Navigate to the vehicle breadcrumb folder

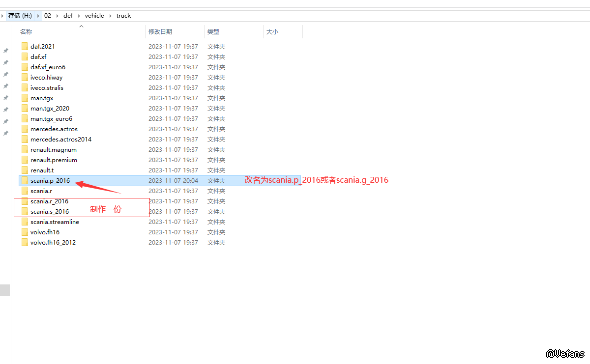coord(94,16)
